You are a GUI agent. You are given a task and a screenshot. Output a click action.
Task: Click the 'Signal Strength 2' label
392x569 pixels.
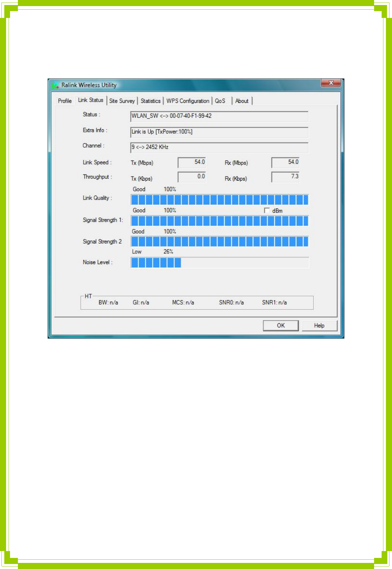pos(102,242)
